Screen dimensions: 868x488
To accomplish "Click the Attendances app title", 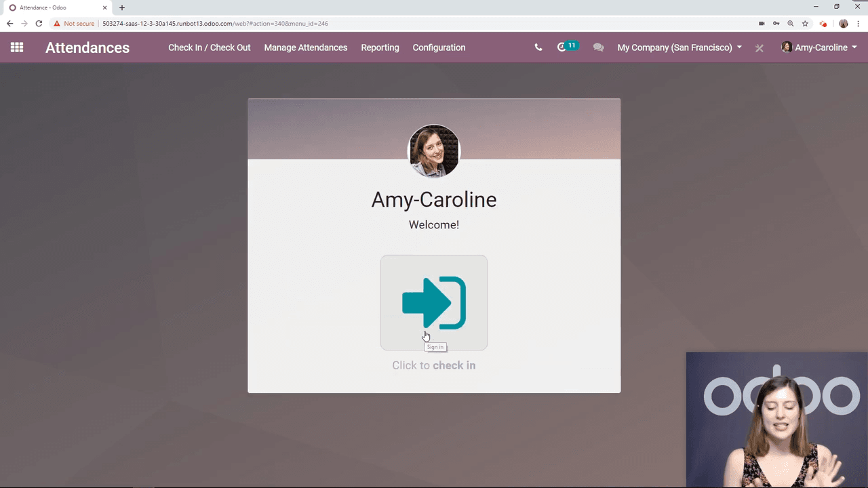I will pos(87,47).
